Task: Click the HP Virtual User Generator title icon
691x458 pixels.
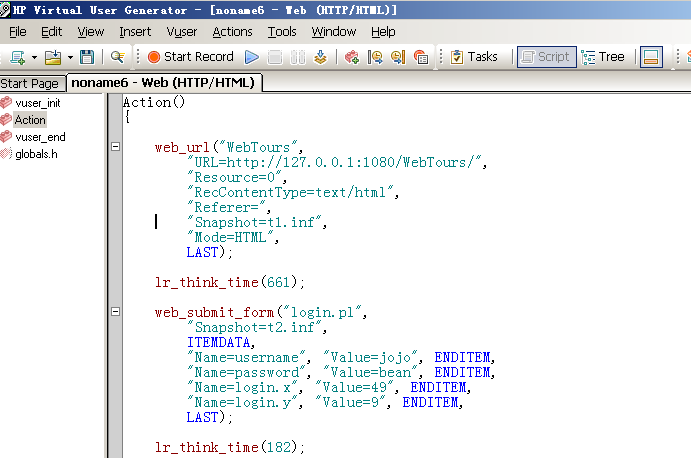Action: pos(5,9)
